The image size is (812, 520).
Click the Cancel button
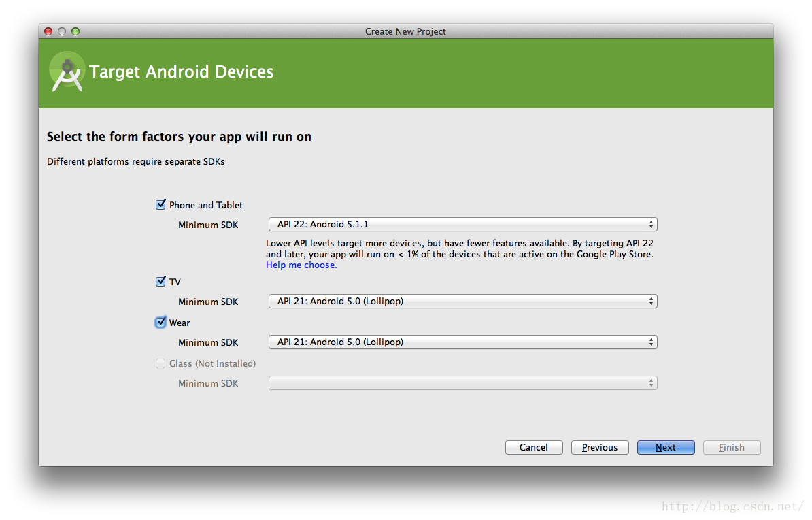click(x=534, y=447)
